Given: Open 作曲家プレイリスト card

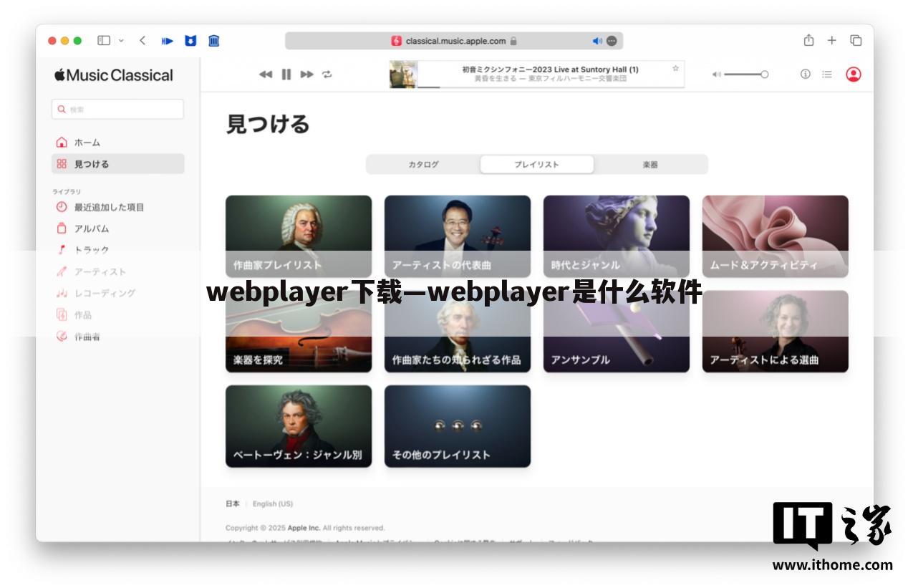Looking at the screenshot, I should click(299, 236).
